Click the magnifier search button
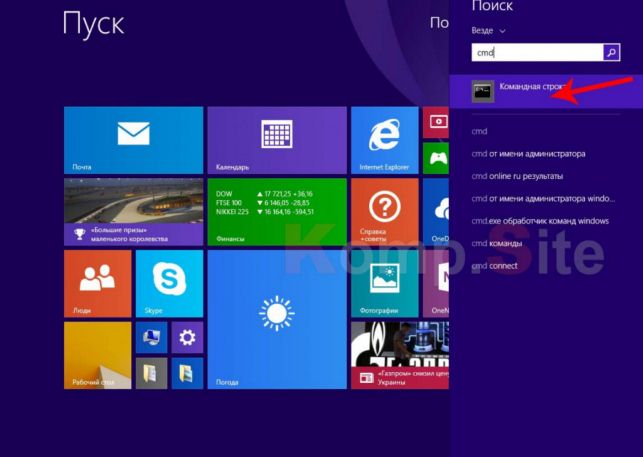This screenshot has height=457, width=643. pos(611,53)
